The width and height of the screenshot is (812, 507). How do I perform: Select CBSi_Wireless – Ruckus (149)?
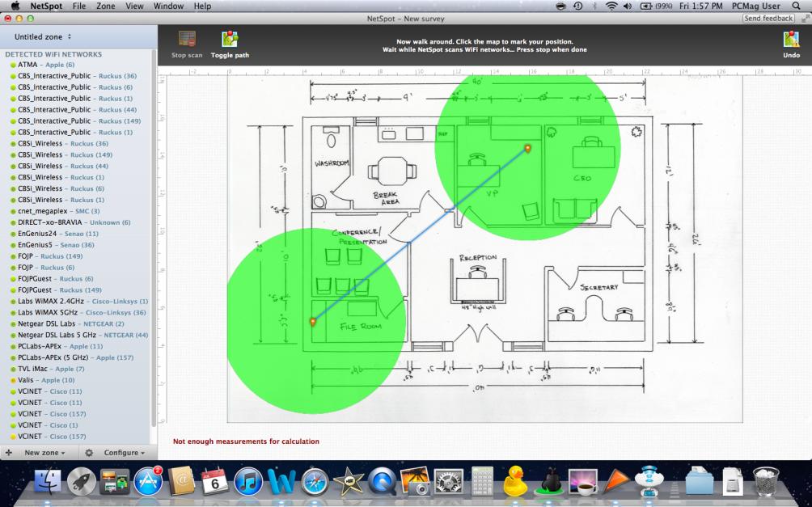(66, 154)
